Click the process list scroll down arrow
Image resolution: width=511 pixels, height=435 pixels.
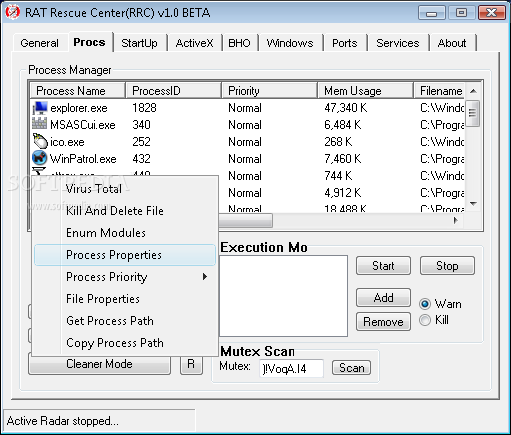[x=473, y=203]
